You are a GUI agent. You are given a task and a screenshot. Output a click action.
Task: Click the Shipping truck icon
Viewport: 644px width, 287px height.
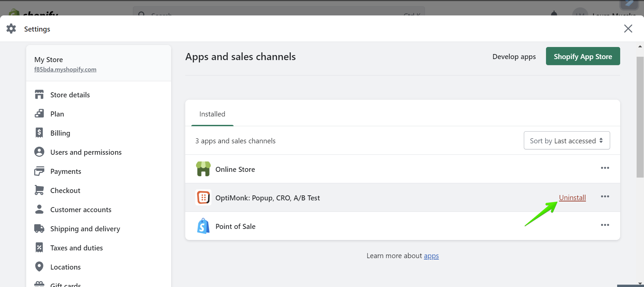click(39, 229)
